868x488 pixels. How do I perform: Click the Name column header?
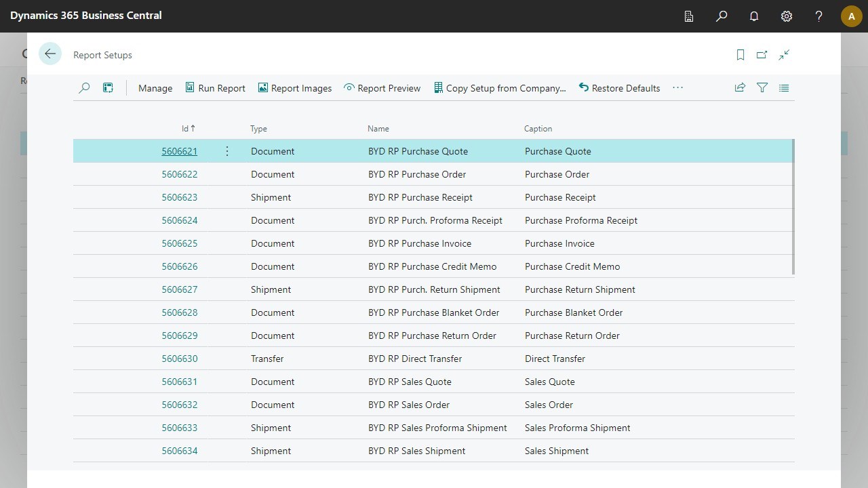coord(378,129)
